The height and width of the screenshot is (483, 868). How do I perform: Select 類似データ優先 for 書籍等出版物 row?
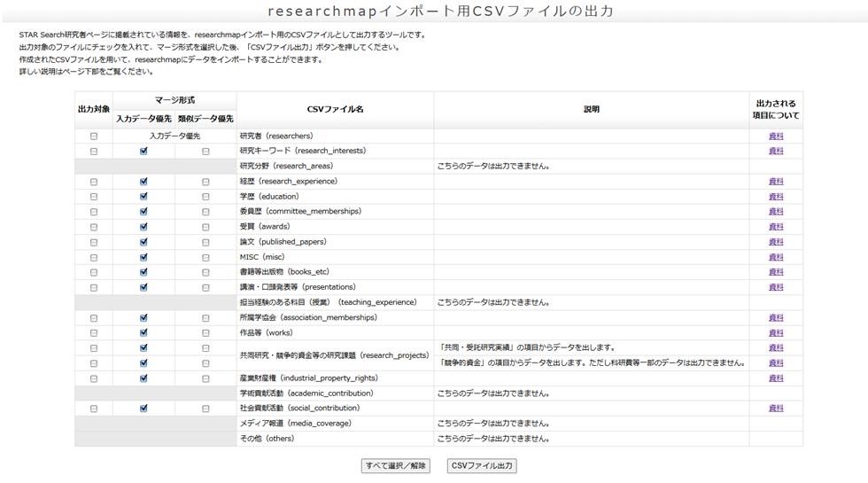[205, 272]
